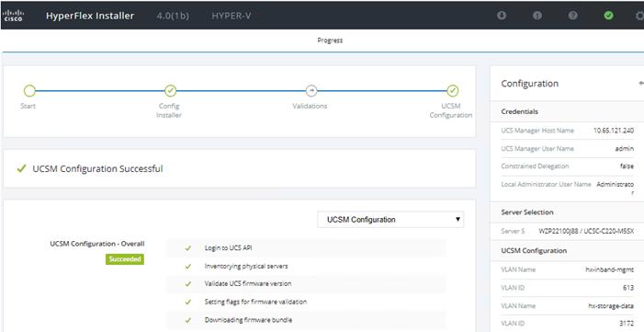Click the hx-storage-data VLAN name

[611, 305]
